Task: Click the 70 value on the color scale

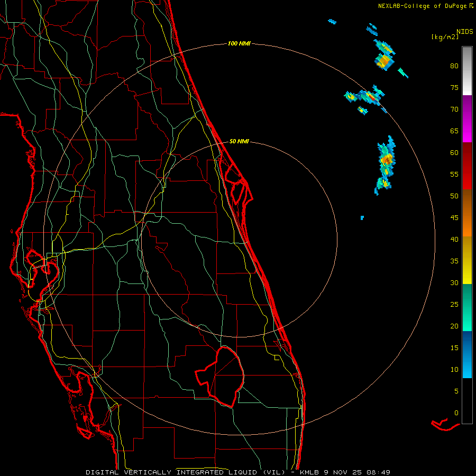Action: (454, 109)
